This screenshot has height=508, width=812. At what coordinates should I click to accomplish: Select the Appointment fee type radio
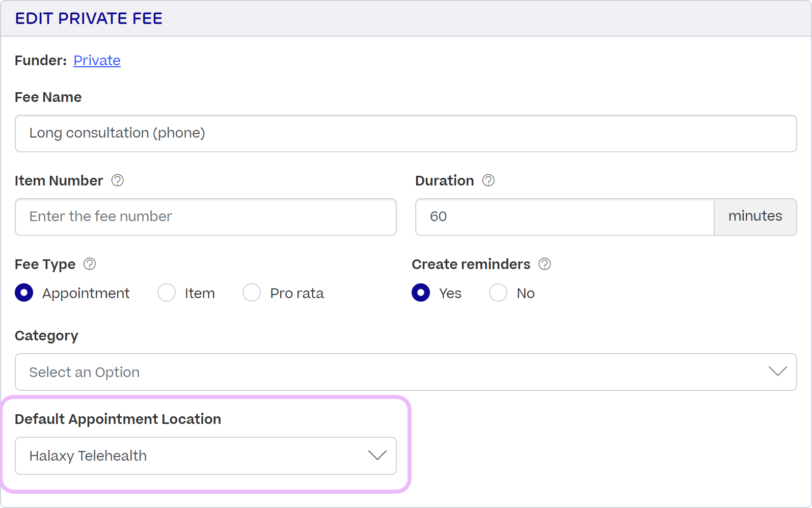pyautogui.click(x=24, y=293)
